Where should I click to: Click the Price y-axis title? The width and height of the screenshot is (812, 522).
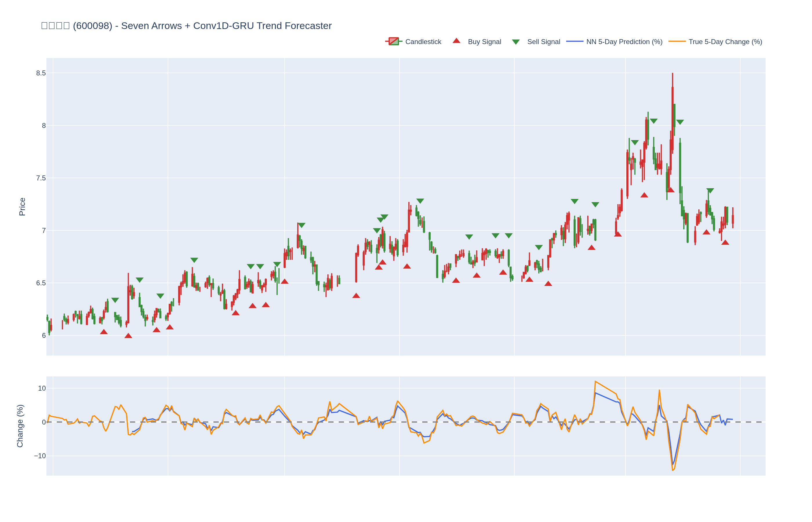coord(22,207)
